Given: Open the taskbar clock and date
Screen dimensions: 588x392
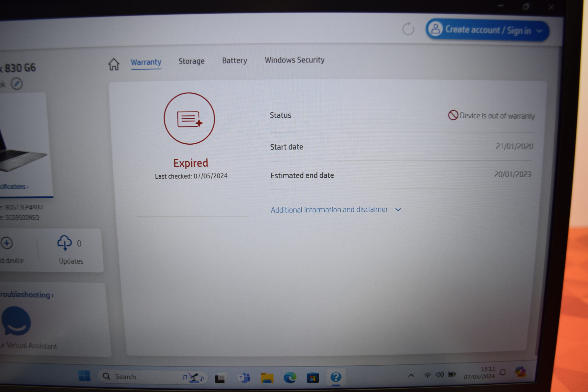Looking at the screenshot, I should (480, 373).
